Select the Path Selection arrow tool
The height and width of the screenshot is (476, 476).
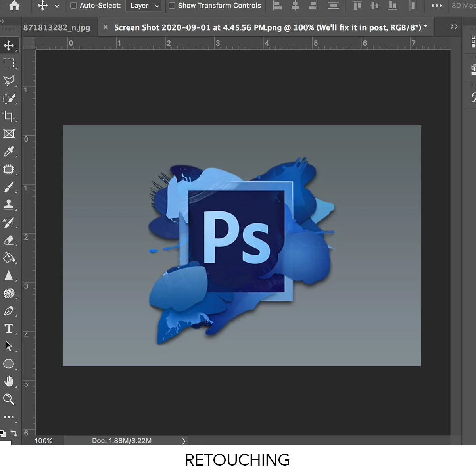point(9,346)
